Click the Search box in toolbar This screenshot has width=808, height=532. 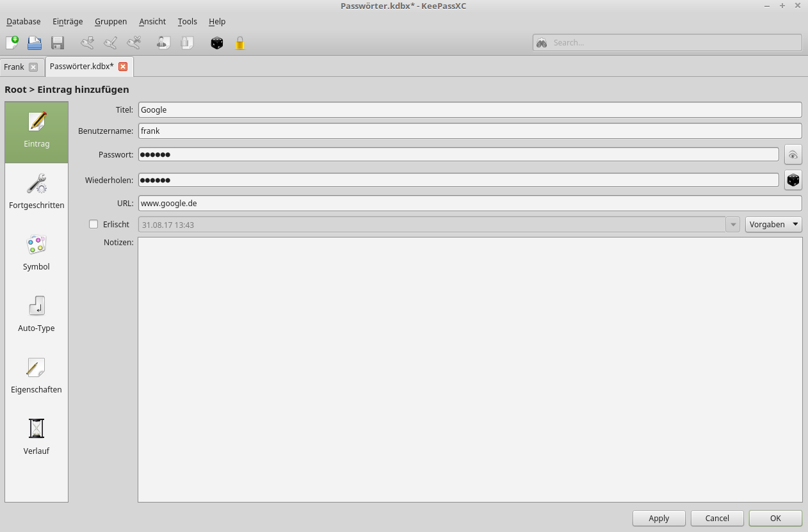[667, 43]
